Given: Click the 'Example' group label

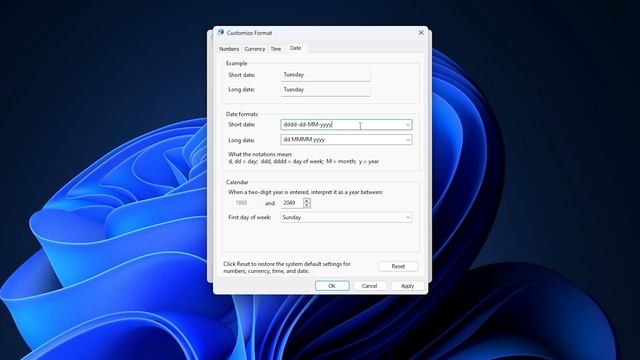Looking at the screenshot, I should point(237,64).
